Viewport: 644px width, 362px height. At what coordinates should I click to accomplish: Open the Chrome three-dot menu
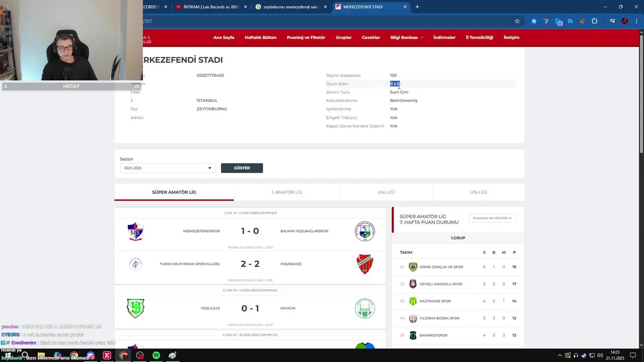click(x=636, y=21)
